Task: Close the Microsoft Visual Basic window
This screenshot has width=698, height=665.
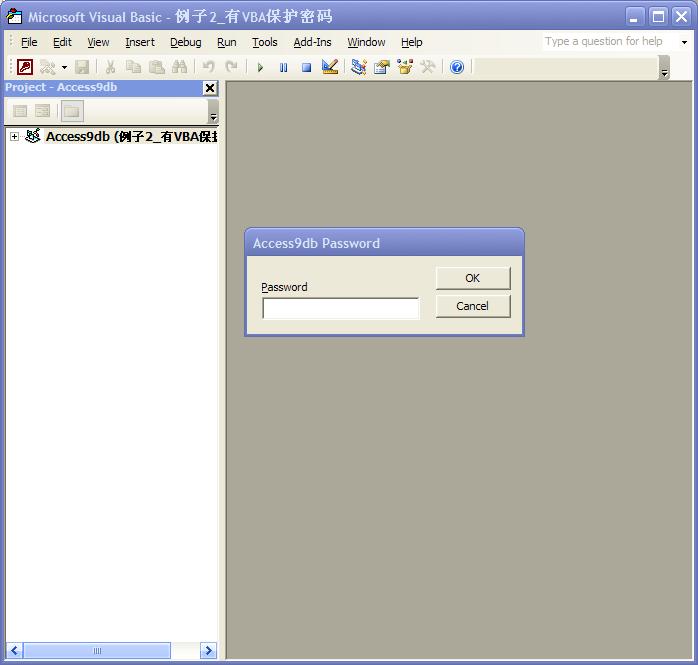Action: click(x=682, y=17)
